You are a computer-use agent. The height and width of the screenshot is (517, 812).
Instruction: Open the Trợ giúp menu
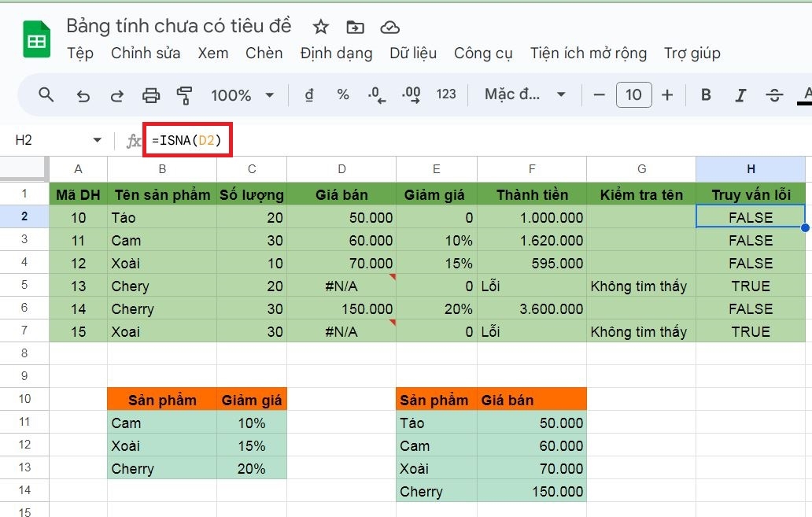(x=692, y=54)
